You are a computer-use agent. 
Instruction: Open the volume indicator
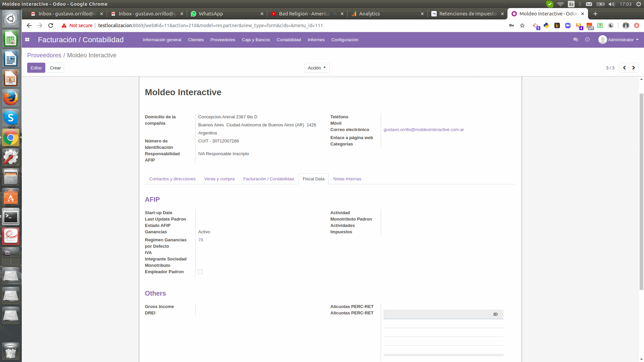[612, 4]
